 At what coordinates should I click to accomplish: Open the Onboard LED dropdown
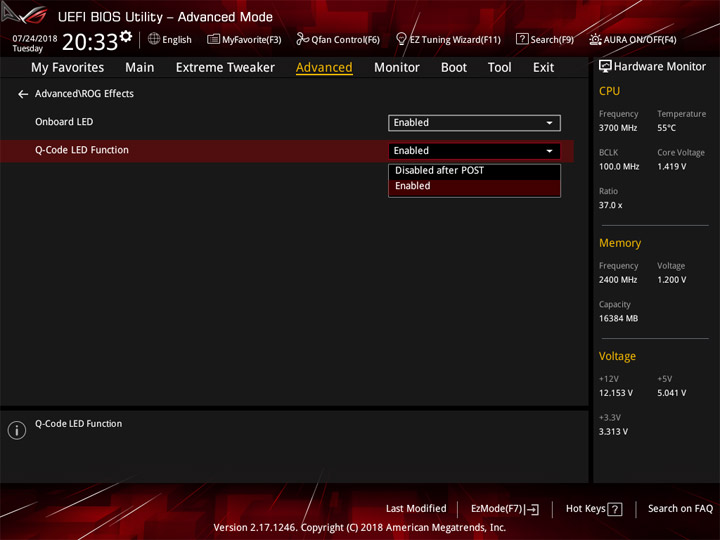pos(474,123)
